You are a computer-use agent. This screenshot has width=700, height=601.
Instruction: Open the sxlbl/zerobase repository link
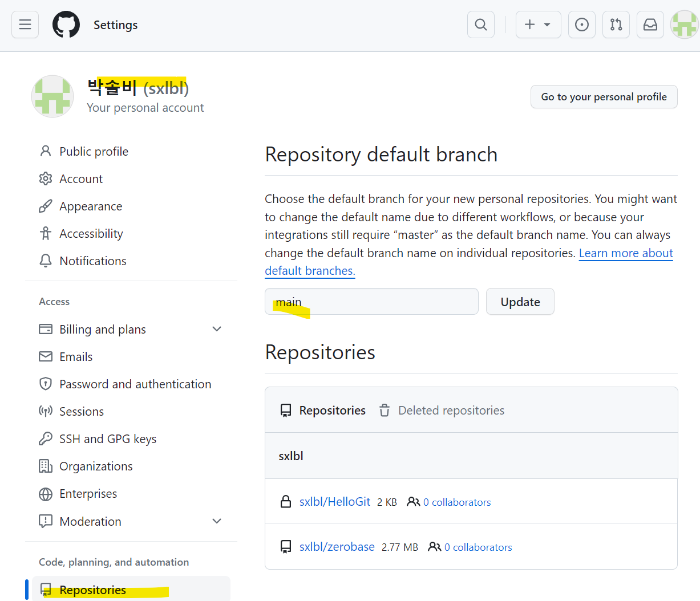coord(337,547)
